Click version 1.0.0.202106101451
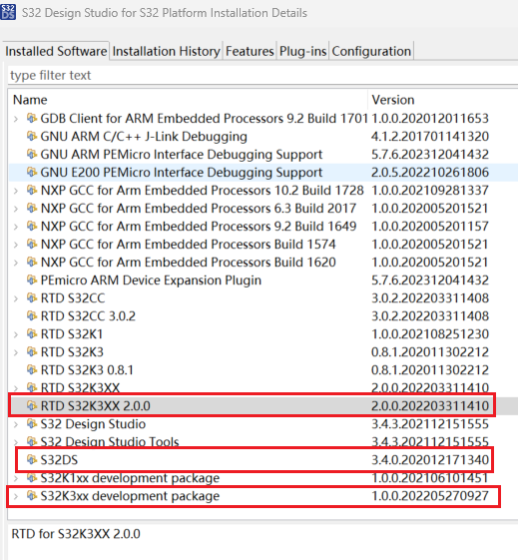This screenshot has width=518, height=560. pyautogui.click(x=430, y=478)
